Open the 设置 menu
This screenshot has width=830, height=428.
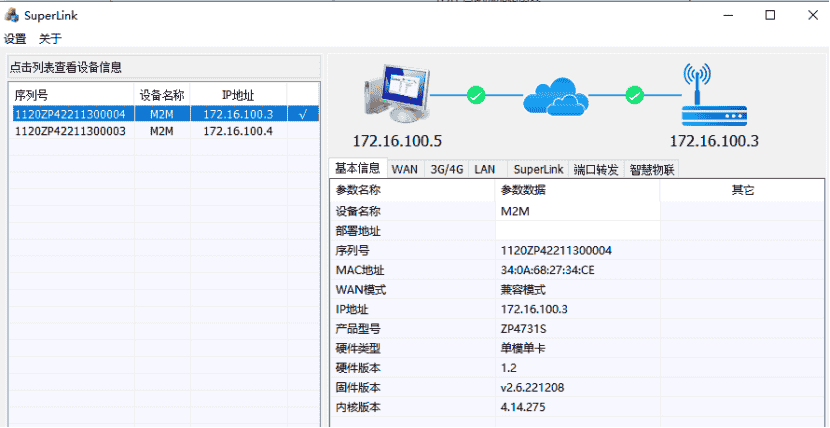coord(15,39)
